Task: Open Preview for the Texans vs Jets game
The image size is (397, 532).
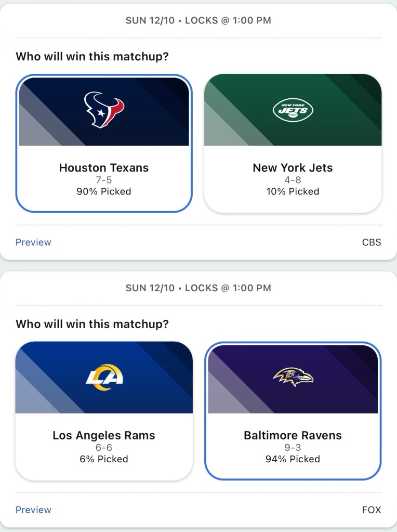Action: tap(33, 242)
